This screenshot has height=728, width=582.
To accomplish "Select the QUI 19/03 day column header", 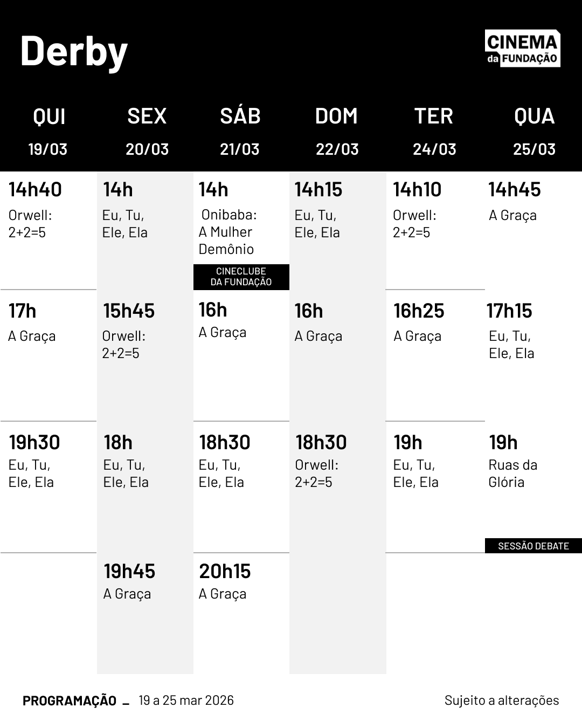I will point(48,131).
